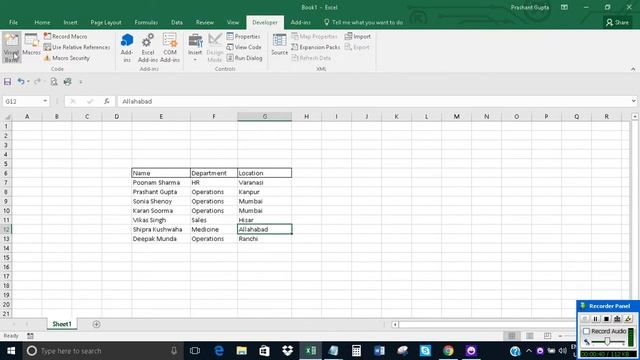This screenshot has width=640, height=360.
Task: Open the File tab
Action: click(13, 22)
